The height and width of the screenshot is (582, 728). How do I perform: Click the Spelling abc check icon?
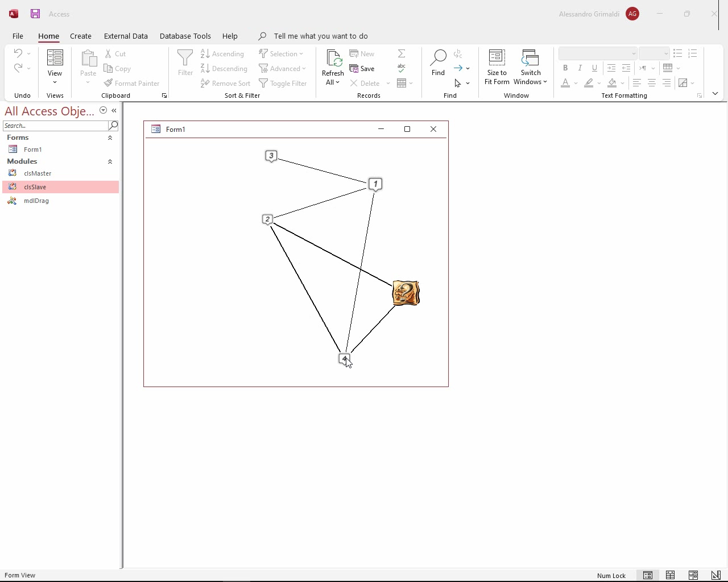(x=402, y=68)
